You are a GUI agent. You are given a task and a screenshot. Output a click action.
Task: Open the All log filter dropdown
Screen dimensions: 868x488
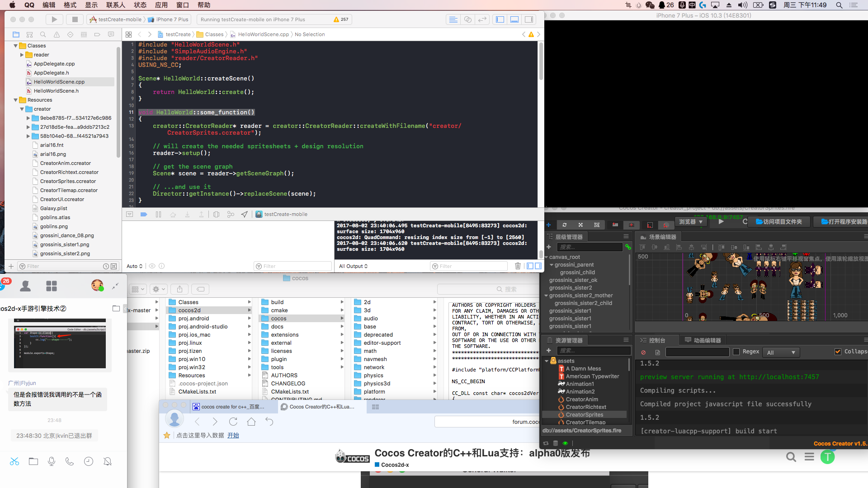point(781,352)
